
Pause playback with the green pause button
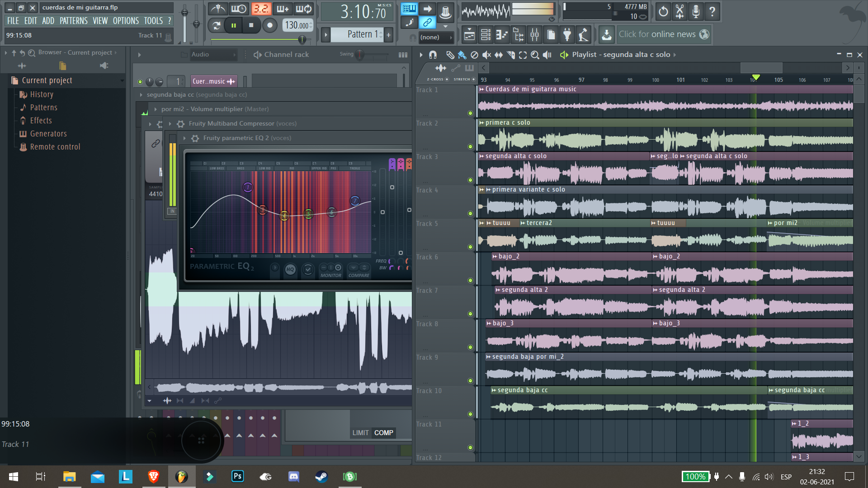pyautogui.click(x=234, y=25)
